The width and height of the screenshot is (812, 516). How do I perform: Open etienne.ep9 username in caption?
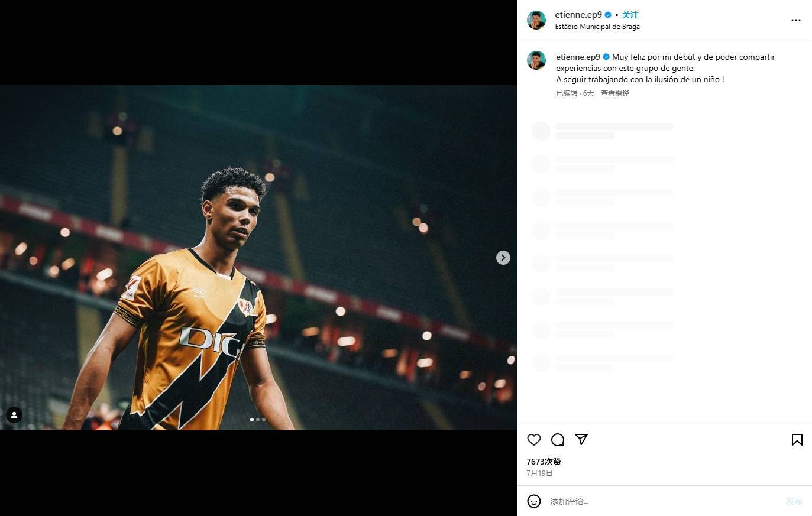tap(578, 57)
